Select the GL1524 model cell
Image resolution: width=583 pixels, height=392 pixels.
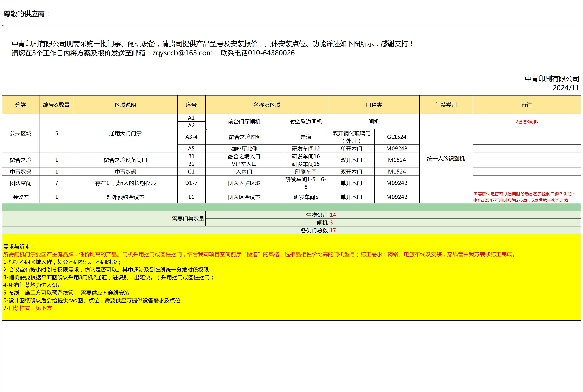coord(397,137)
